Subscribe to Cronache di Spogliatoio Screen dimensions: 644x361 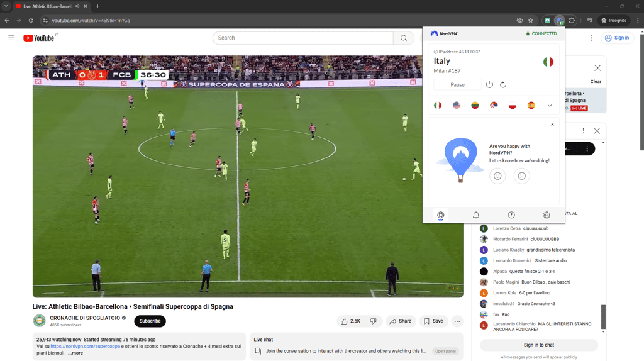click(150, 321)
